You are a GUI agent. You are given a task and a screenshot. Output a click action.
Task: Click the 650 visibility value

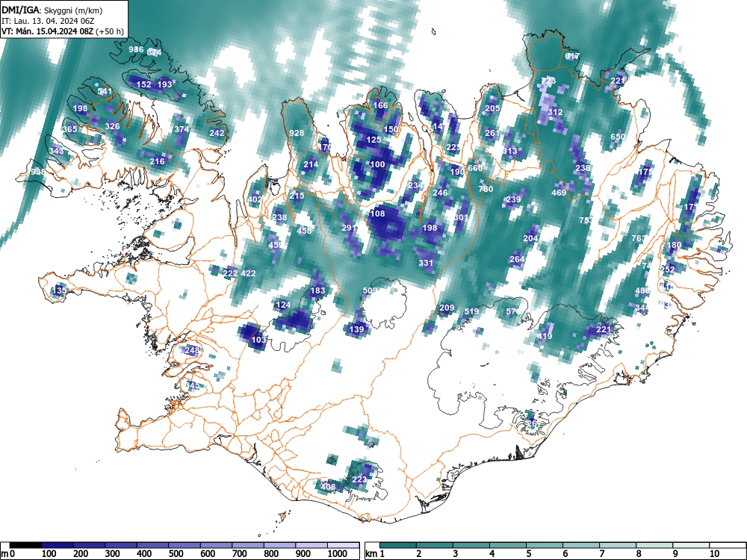(618, 137)
